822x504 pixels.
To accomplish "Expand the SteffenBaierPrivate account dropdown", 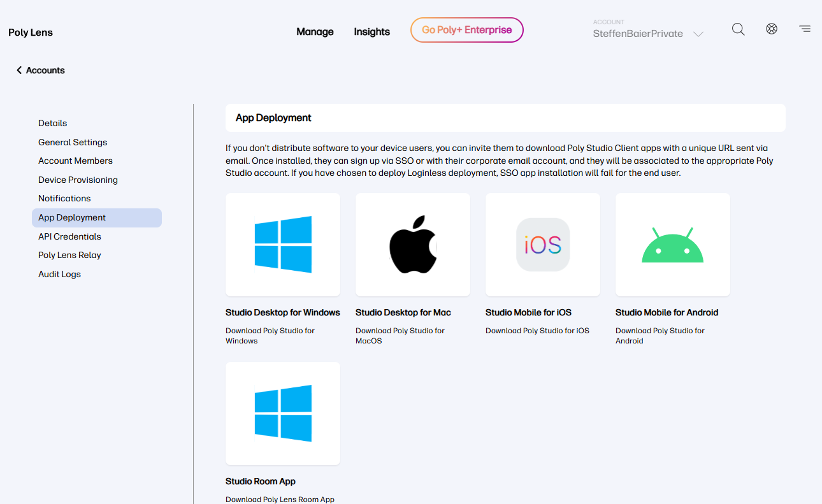I will [x=648, y=34].
